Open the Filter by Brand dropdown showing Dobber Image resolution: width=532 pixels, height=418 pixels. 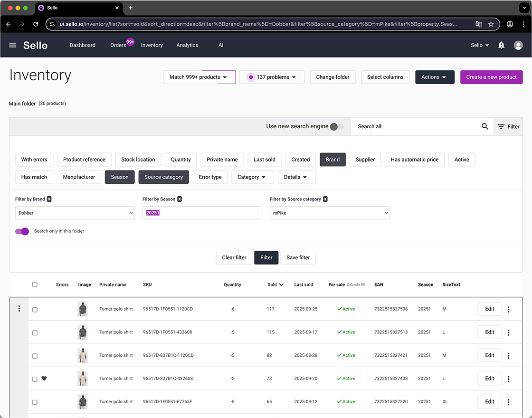coord(75,213)
